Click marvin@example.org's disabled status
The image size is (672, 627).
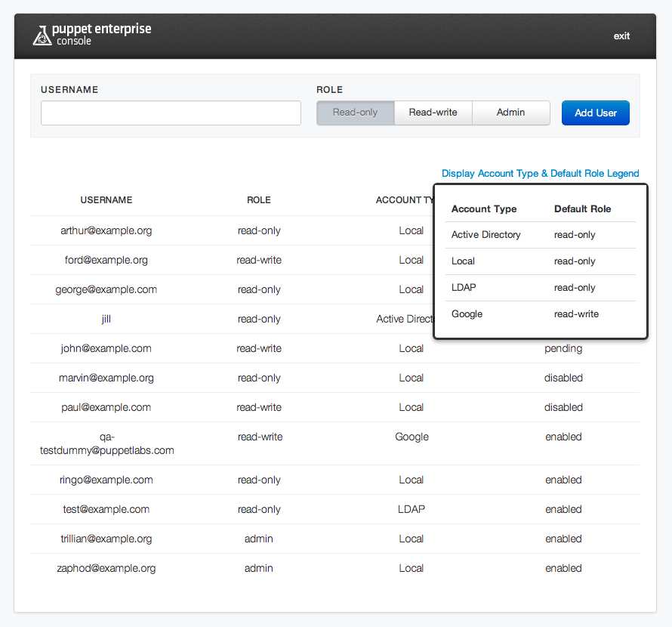[563, 378]
